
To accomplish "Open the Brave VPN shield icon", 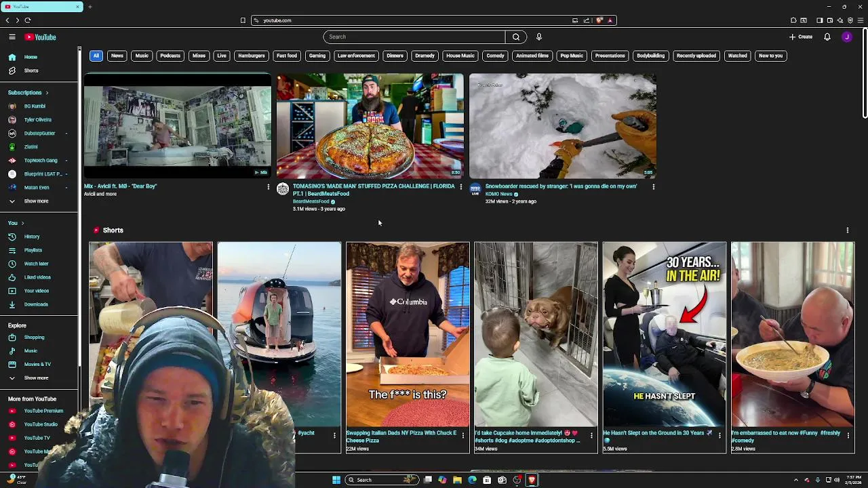I will pyautogui.click(x=850, y=20).
